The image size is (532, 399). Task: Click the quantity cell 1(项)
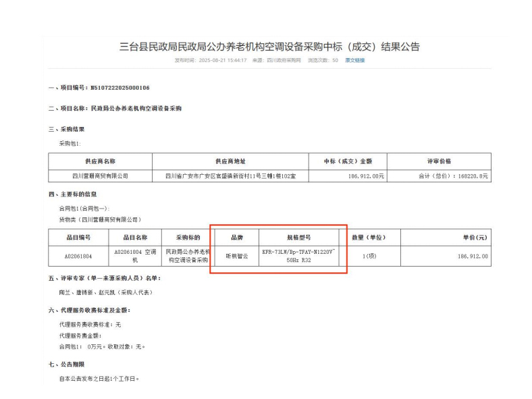369,256
